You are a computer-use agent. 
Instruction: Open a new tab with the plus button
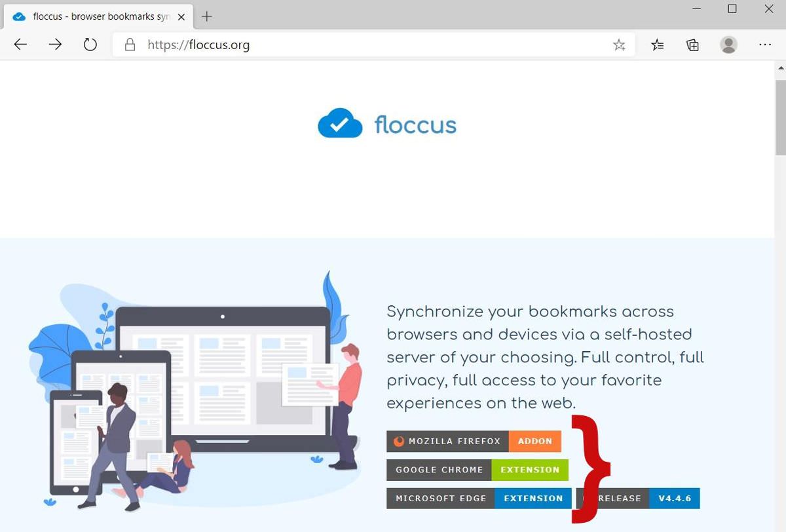click(207, 16)
